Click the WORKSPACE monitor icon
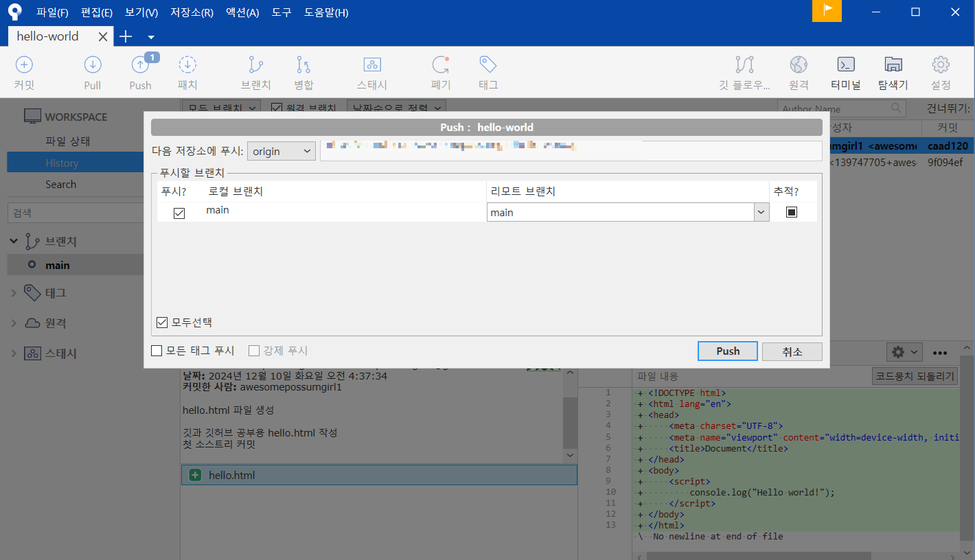Viewport: 975px width, 560px height. click(33, 117)
